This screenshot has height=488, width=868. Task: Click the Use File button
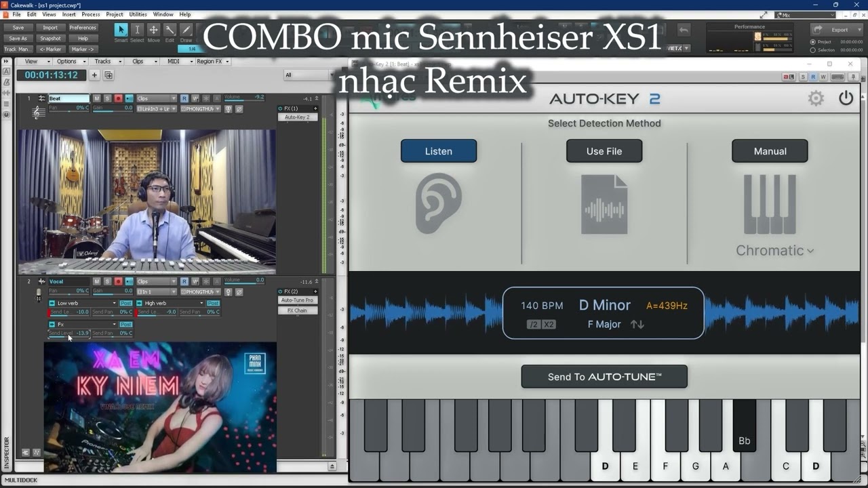coord(604,151)
